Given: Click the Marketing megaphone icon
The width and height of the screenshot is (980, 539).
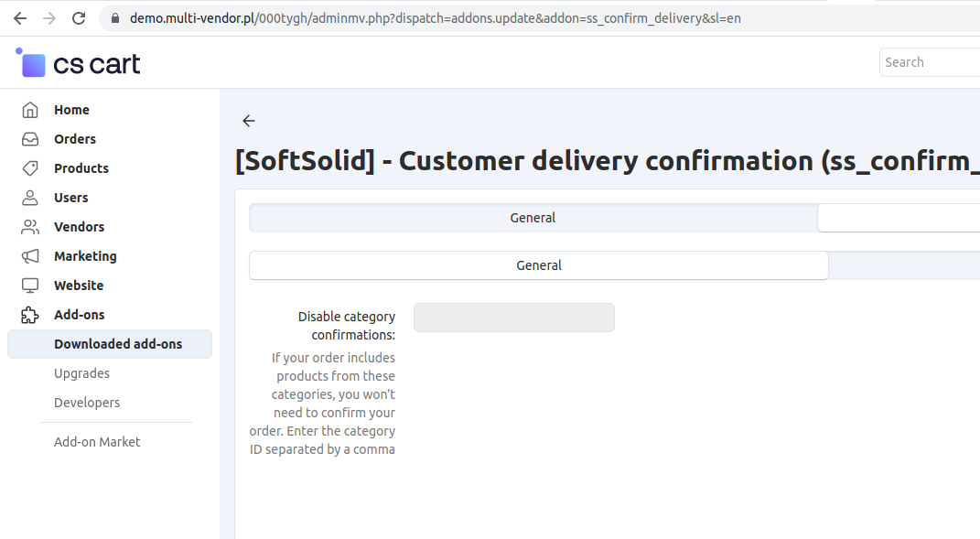Looking at the screenshot, I should [x=30, y=256].
